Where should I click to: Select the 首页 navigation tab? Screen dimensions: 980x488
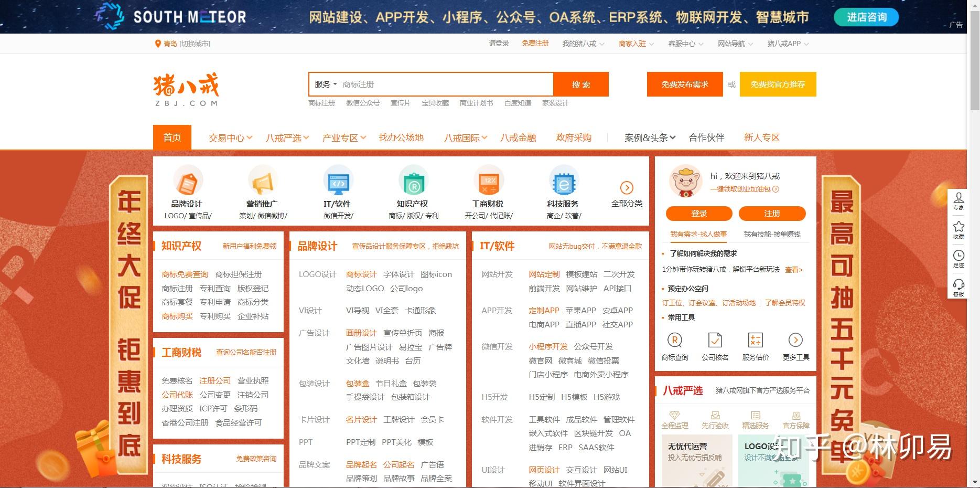172,137
